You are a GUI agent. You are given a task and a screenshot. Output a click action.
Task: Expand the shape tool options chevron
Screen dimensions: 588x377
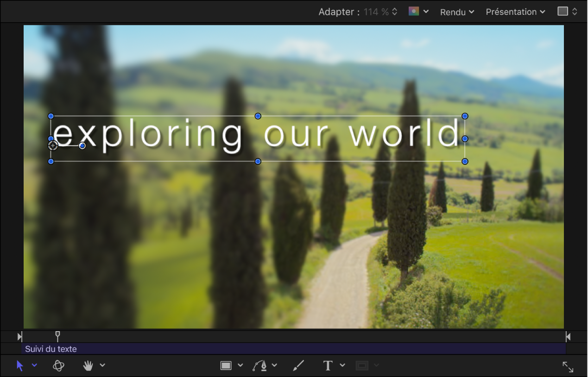240,365
